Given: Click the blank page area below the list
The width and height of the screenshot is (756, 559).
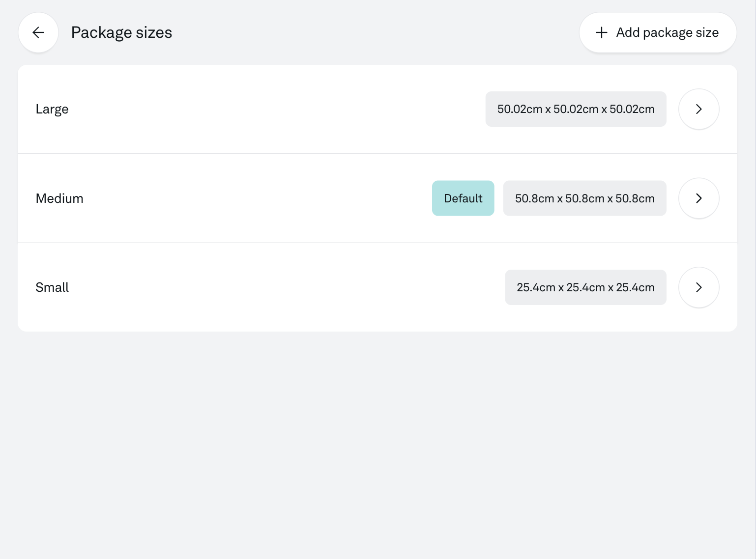Looking at the screenshot, I should coord(378,442).
